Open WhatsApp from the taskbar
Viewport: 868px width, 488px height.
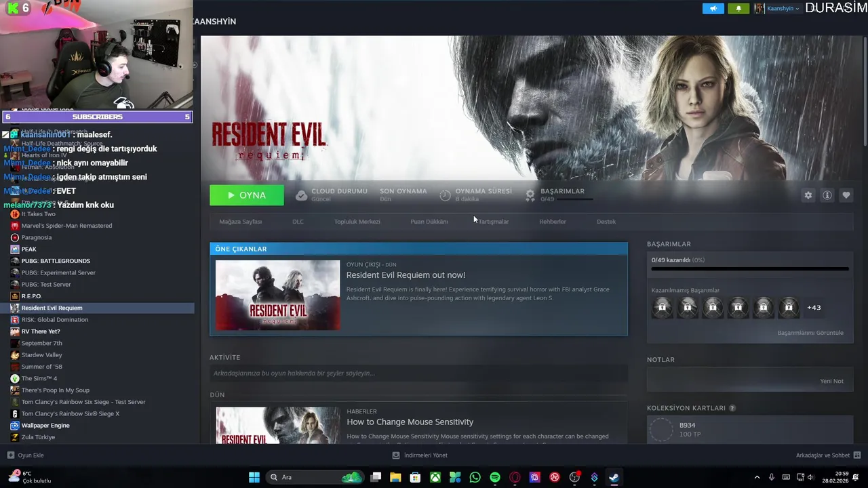pyautogui.click(x=475, y=477)
